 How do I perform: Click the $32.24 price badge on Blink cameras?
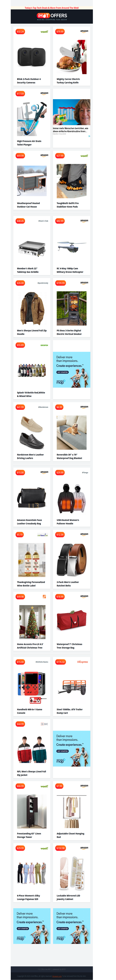(x=20, y=32)
